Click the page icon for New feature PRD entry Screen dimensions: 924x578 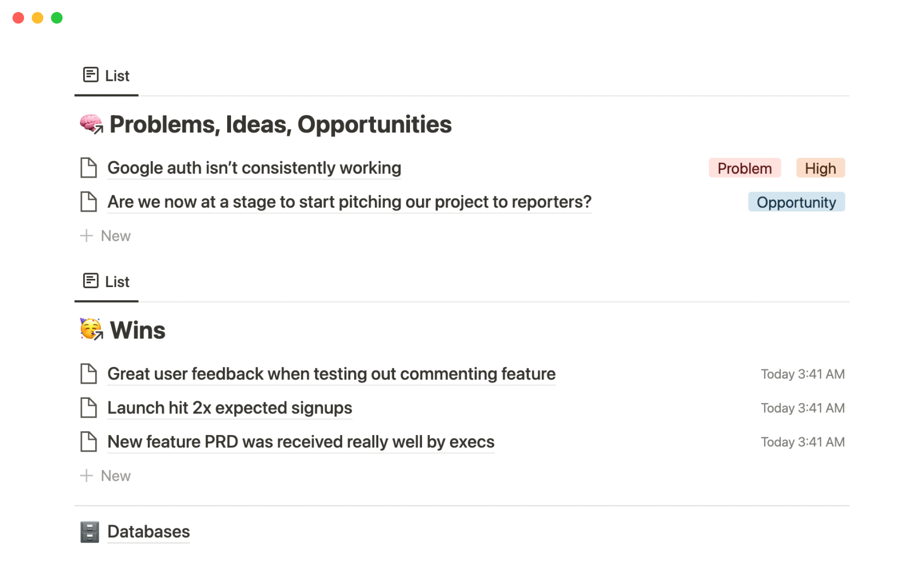tap(89, 442)
